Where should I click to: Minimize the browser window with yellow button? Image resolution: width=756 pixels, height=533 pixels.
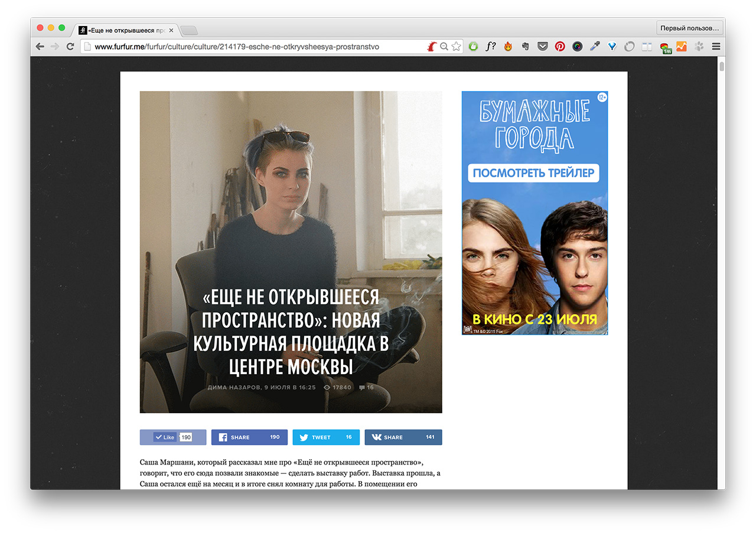tap(51, 28)
